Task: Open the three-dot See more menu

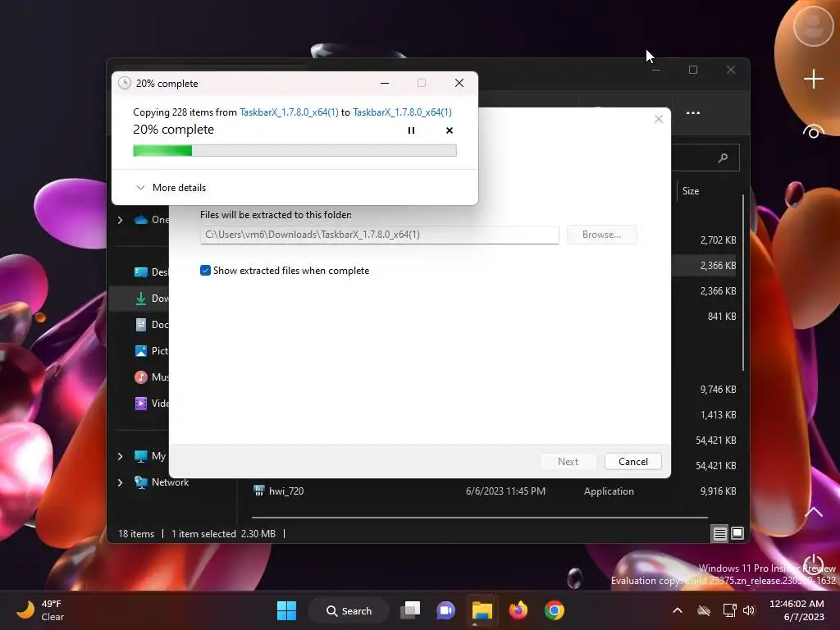Action: (692, 113)
